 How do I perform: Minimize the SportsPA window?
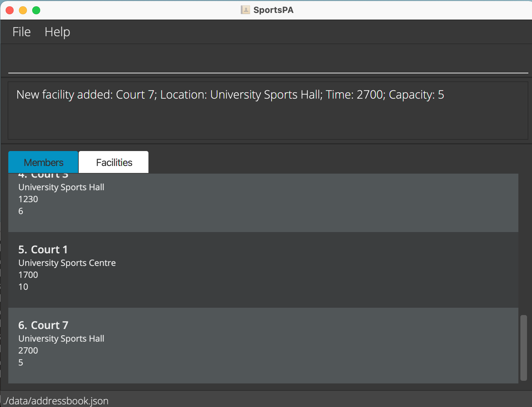click(x=23, y=10)
